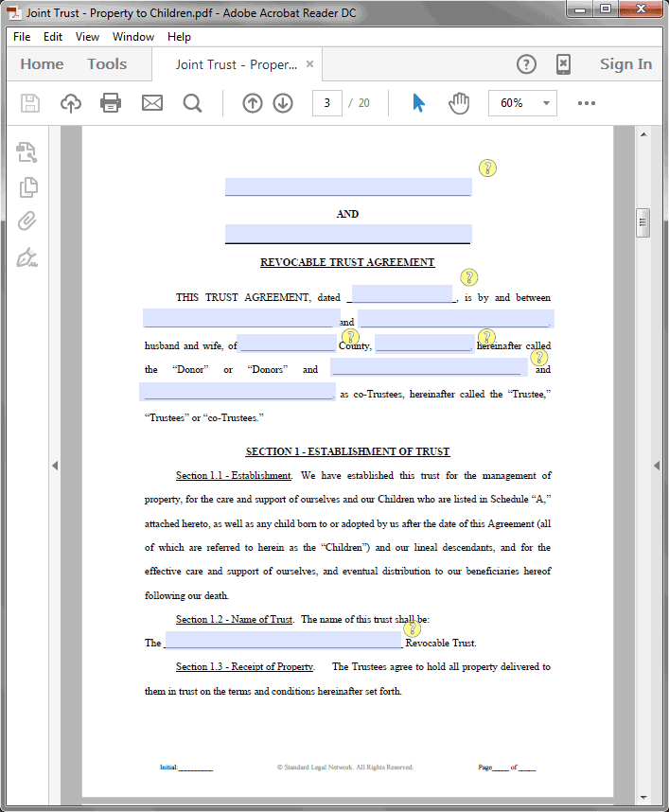Go to next page arrow

click(x=283, y=103)
